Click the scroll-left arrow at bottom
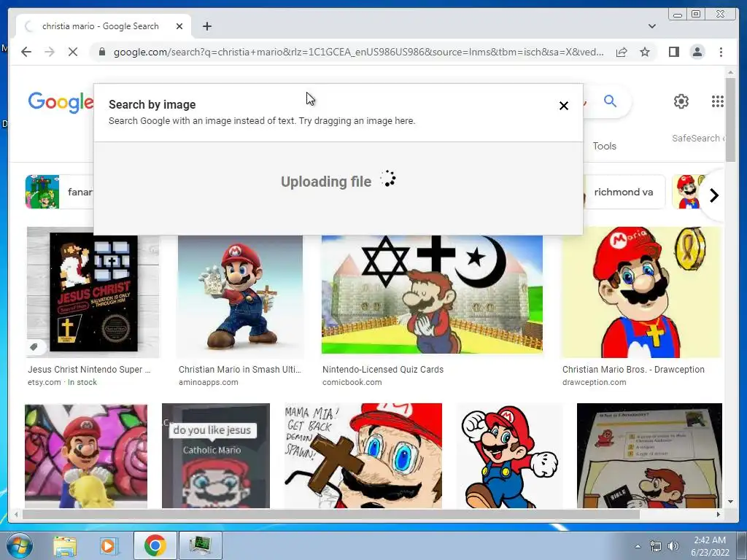The height and width of the screenshot is (560, 747). tap(16, 514)
